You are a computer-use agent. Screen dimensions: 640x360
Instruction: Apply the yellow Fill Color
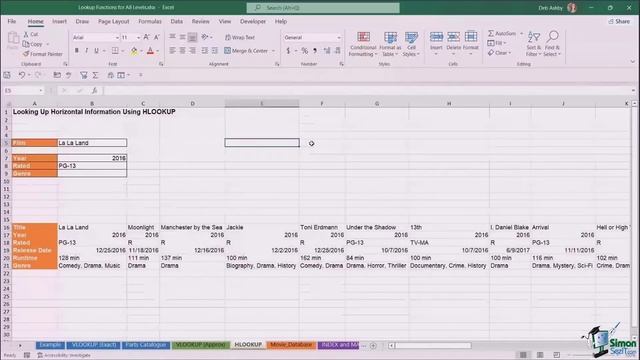click(x=134, y=51)
